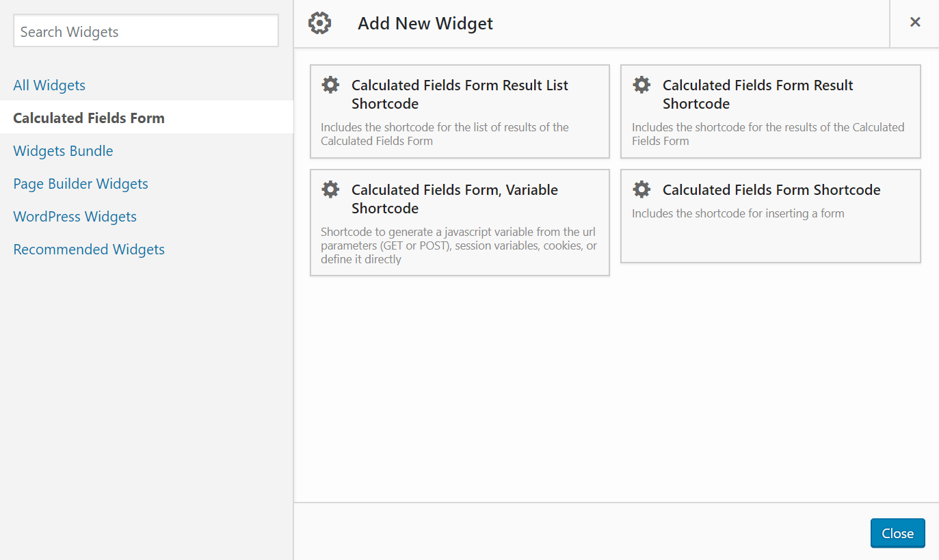This screenshot has width=939, height=560.
Task: View the Recommended Widgets list
Action: (88, 249)
